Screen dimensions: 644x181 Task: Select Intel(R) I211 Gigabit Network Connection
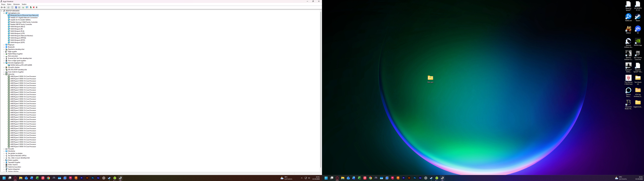point(24,17)
